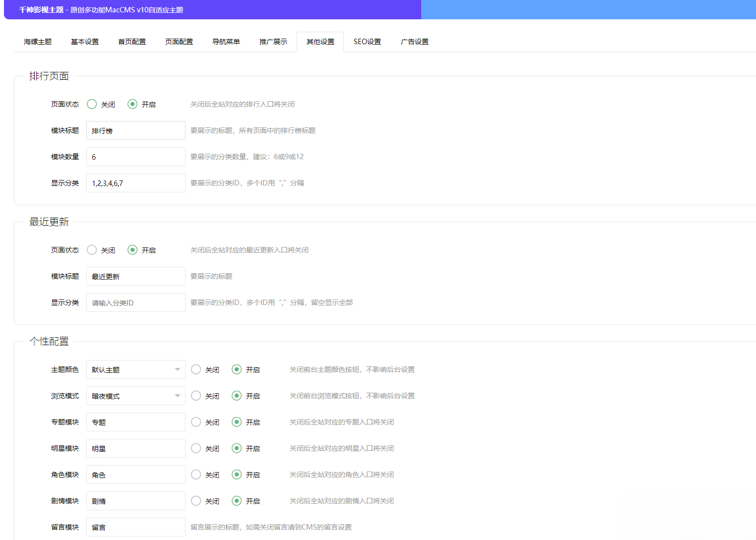Disable the 剧情模块 with 关闭

tap(196, 501)
